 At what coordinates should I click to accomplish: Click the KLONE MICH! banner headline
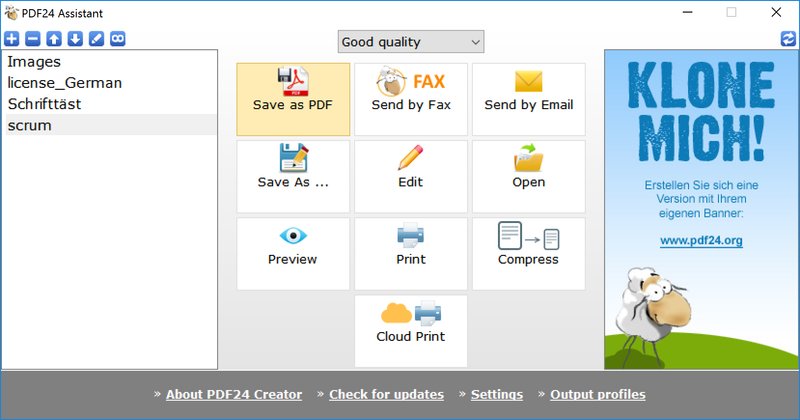pos(702,111)
